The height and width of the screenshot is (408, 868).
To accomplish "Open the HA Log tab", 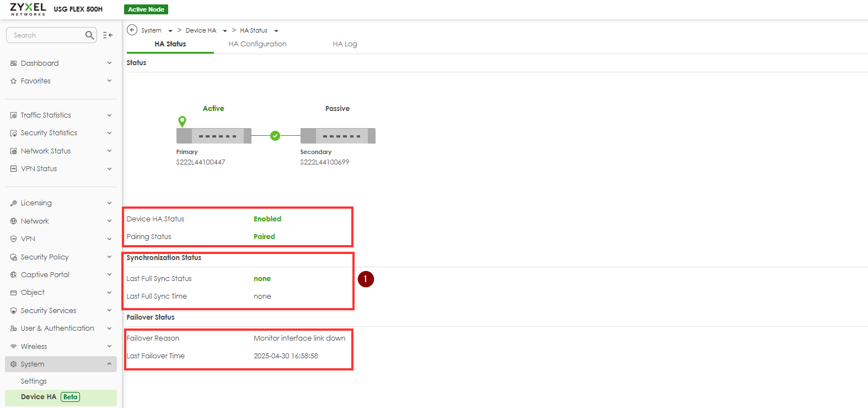I will pyautogui.click(x=345, y=44).
